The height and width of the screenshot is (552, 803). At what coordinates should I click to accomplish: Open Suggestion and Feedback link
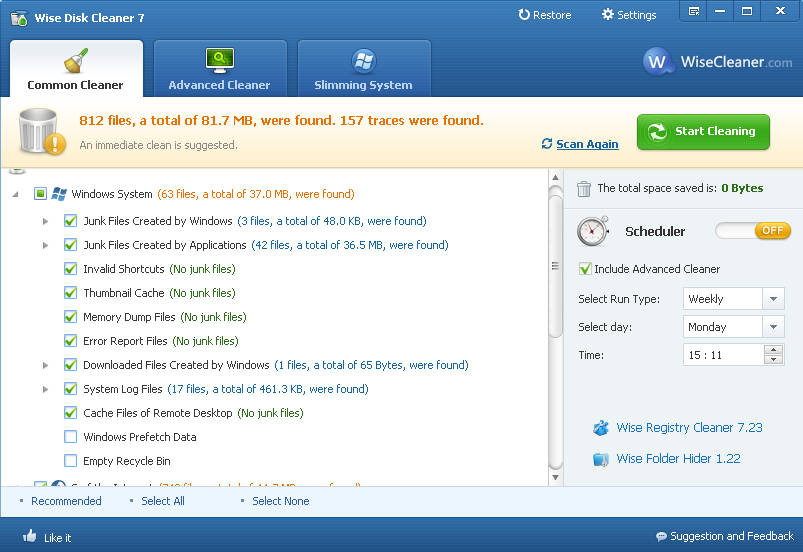pyautogui.click(x=731, y=536)
